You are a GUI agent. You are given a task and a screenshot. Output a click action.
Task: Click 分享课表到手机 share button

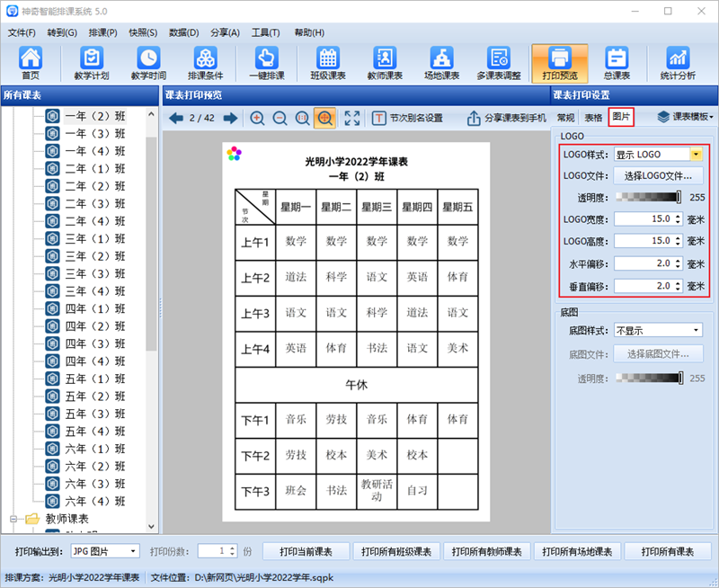click(x=507, y=119)
